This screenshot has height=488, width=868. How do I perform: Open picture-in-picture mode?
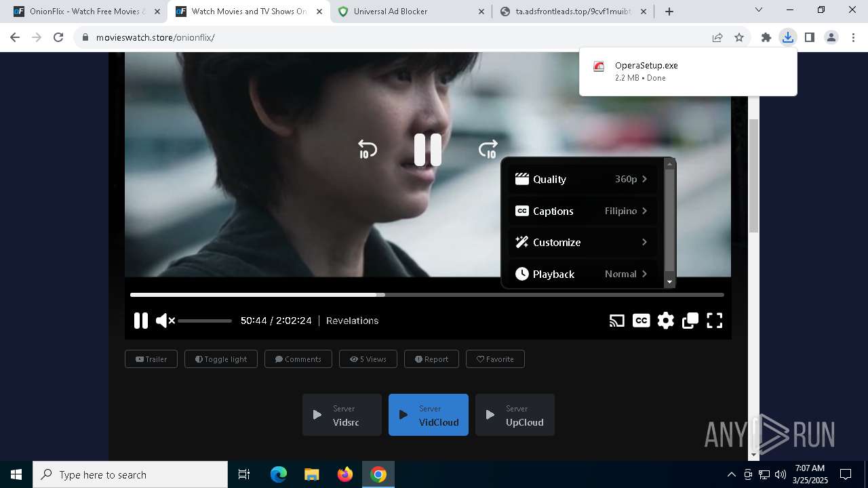tap(690, 321)
